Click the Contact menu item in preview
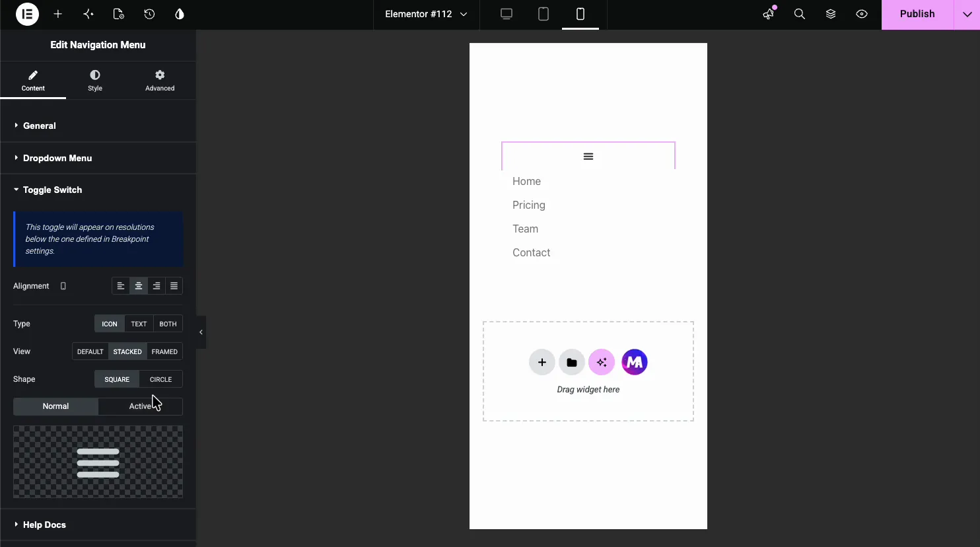Viewport: 980px width, 547px height. point(531,252)
